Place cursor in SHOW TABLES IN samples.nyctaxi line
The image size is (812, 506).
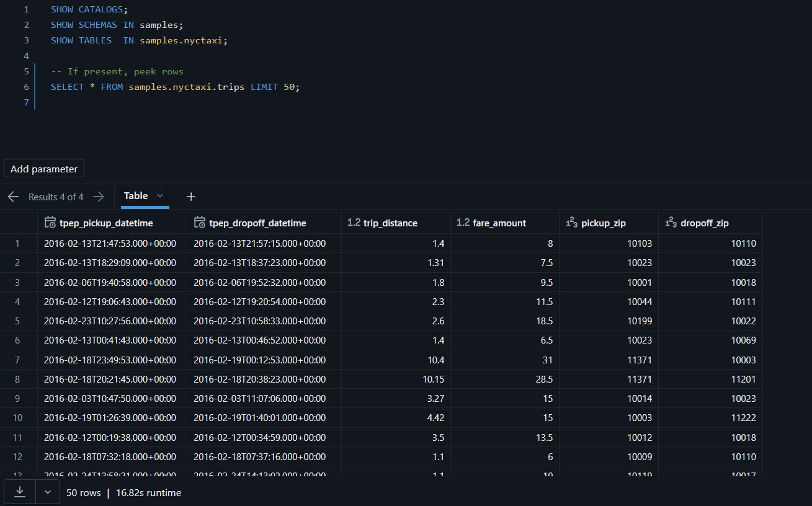140,40
